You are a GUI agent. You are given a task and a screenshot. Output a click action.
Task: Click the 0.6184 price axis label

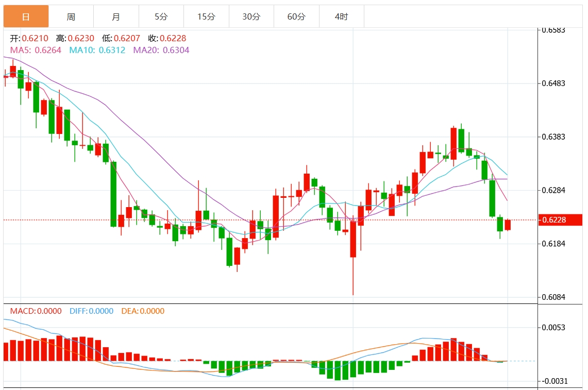pyautogui.click(x=553, y=244)
